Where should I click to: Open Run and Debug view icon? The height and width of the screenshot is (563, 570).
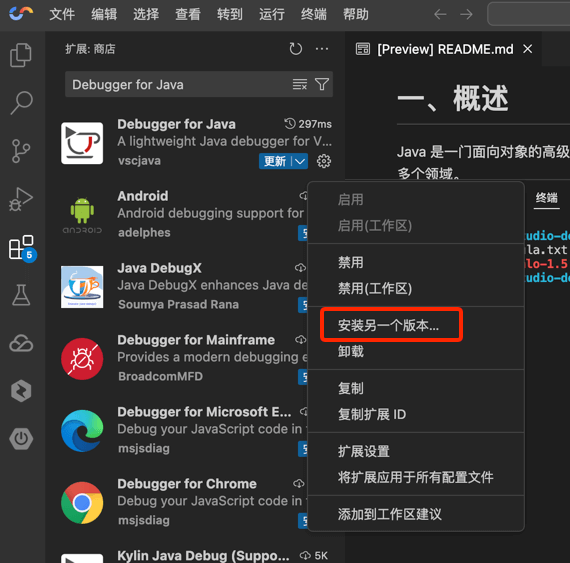[21, 199]
